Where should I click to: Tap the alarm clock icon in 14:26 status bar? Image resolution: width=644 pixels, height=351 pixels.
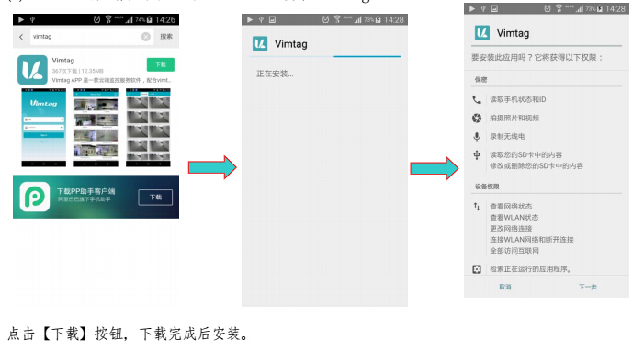point(96,19)
